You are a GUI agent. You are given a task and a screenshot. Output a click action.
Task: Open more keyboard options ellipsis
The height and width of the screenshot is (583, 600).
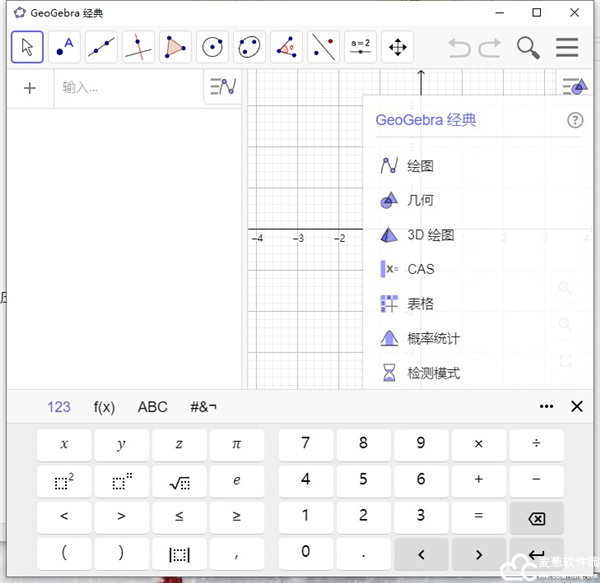click(x=546, y=406)
